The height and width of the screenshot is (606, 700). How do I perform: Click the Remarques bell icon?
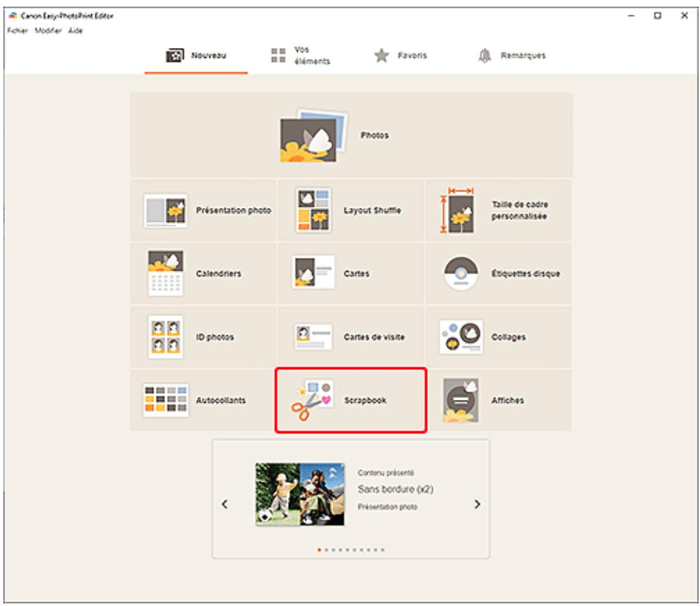coord(485,56)
